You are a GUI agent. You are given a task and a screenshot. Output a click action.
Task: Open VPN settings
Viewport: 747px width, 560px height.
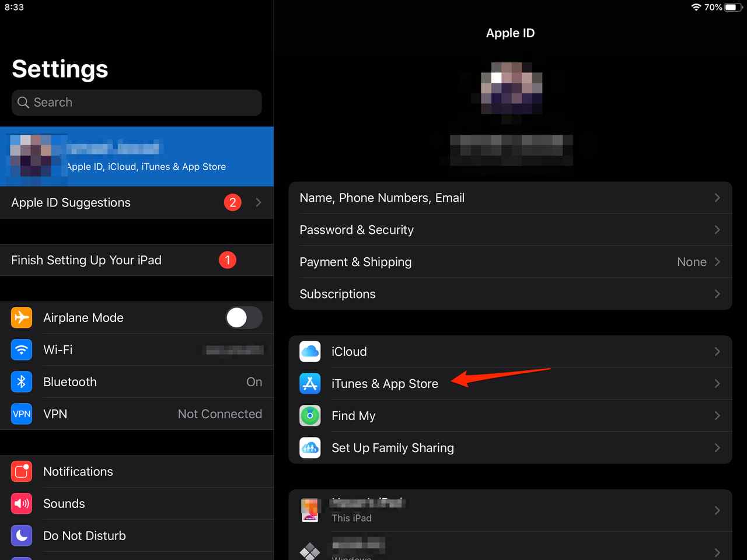tap(137, 414)
